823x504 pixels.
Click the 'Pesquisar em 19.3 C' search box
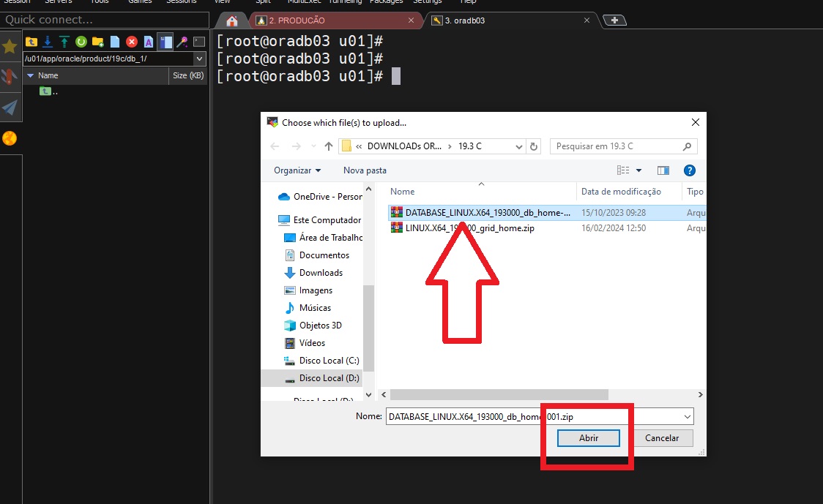tap(624, 146)
